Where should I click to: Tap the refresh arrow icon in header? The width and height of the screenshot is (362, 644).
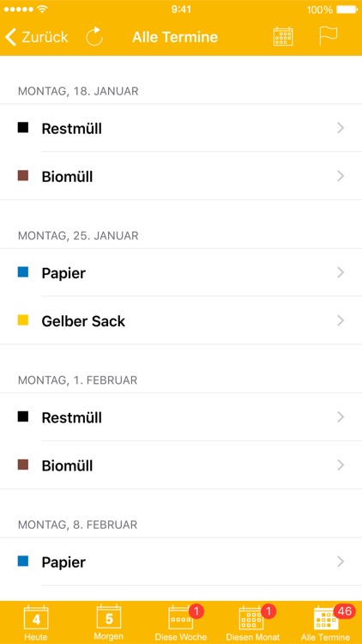tap(94, 37)
